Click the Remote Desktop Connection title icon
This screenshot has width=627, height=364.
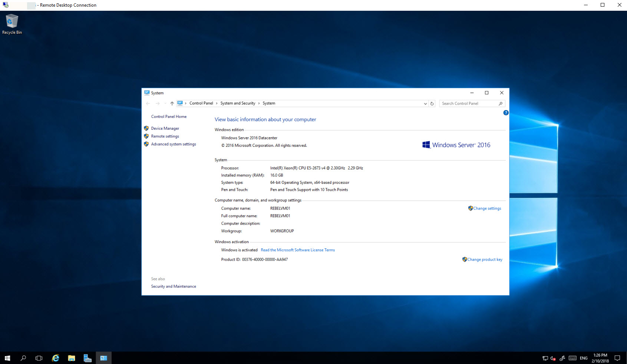pyautogui.click(x=5, y=5)
